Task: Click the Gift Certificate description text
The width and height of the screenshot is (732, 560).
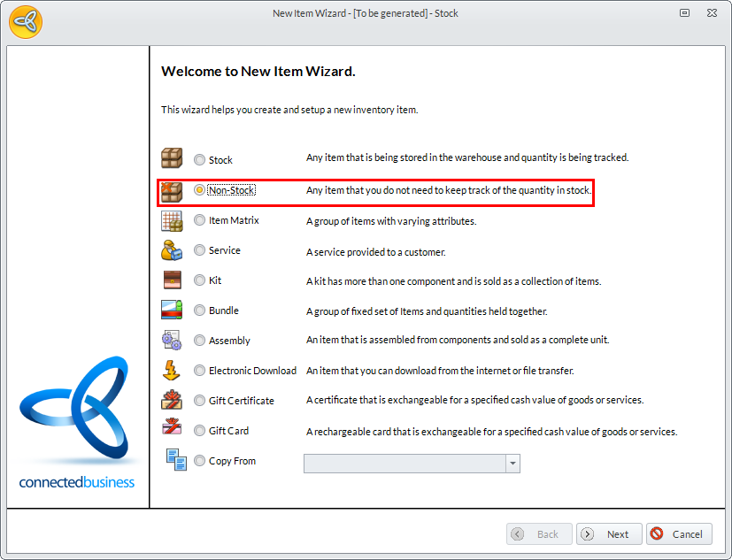Action: pos(474,400)
